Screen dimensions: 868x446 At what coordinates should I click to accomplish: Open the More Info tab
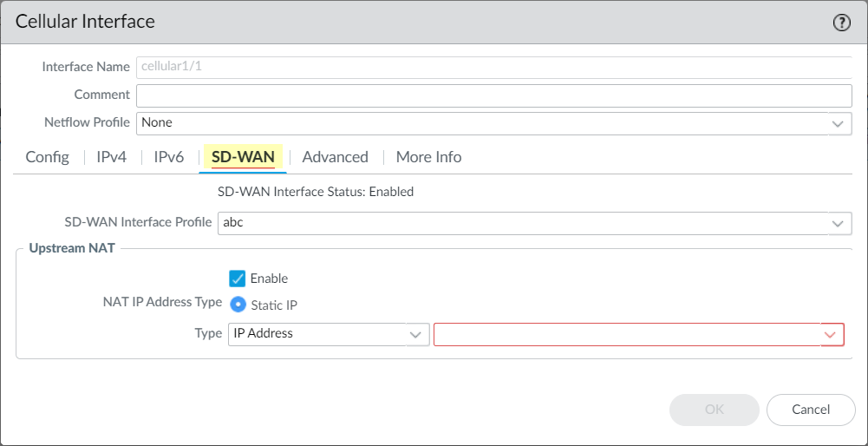coord(428,157)
